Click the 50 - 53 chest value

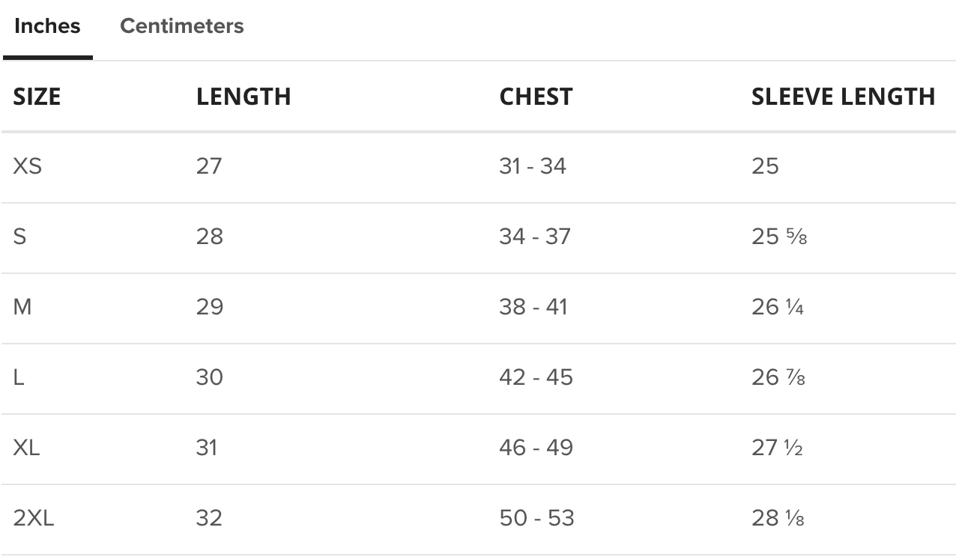(536, 518)
